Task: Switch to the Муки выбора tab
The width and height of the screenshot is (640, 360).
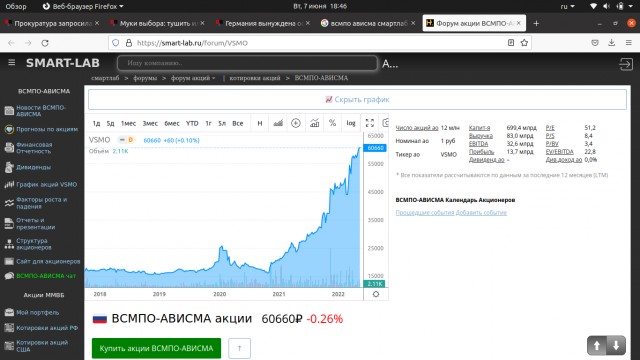Action: coord(158,24)
